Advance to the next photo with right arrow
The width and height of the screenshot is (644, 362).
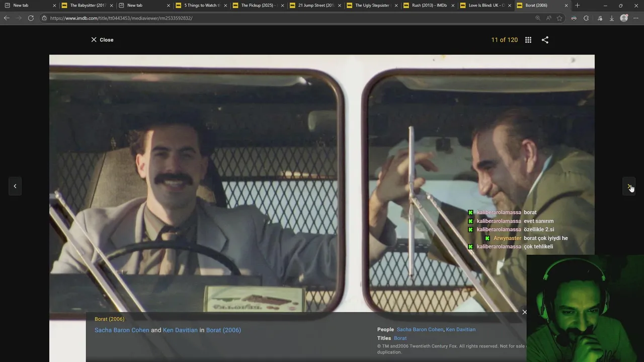pos(629,186)
